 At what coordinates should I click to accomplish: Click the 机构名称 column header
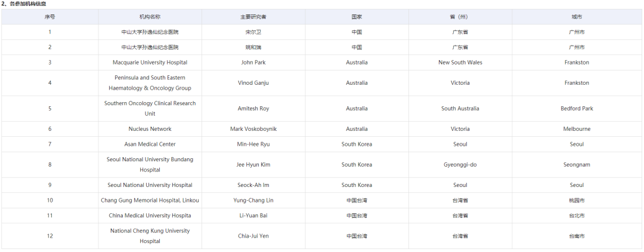[150, 17]
